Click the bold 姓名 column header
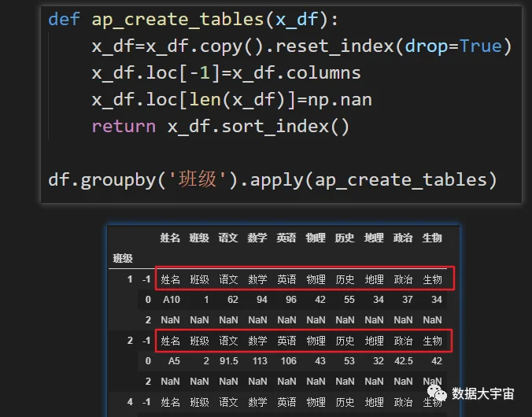532x417 pixels. click(170, 238)
